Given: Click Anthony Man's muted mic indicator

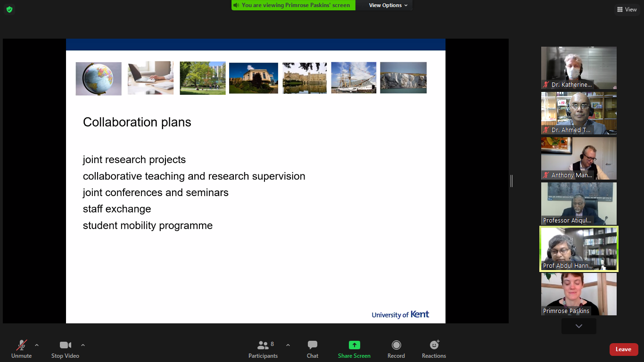Looking at the screenshot, I should point(546,175).
